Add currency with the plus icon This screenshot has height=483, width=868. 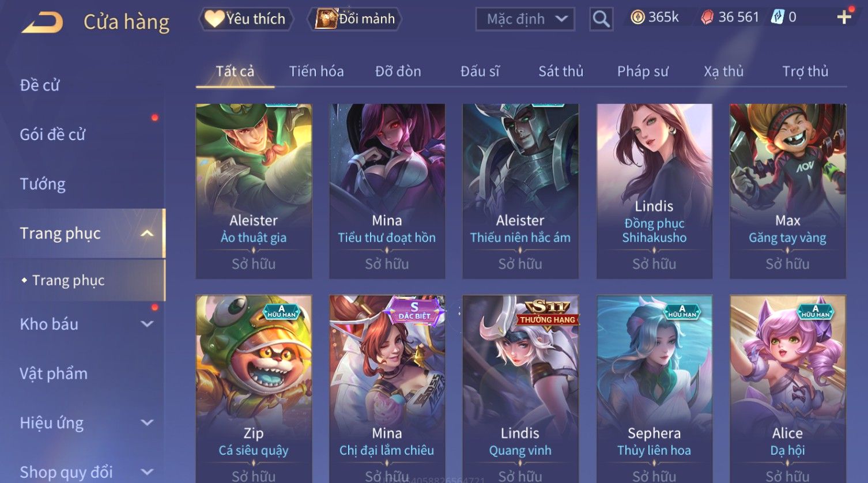pyautogui.click(x=844, y=17)
